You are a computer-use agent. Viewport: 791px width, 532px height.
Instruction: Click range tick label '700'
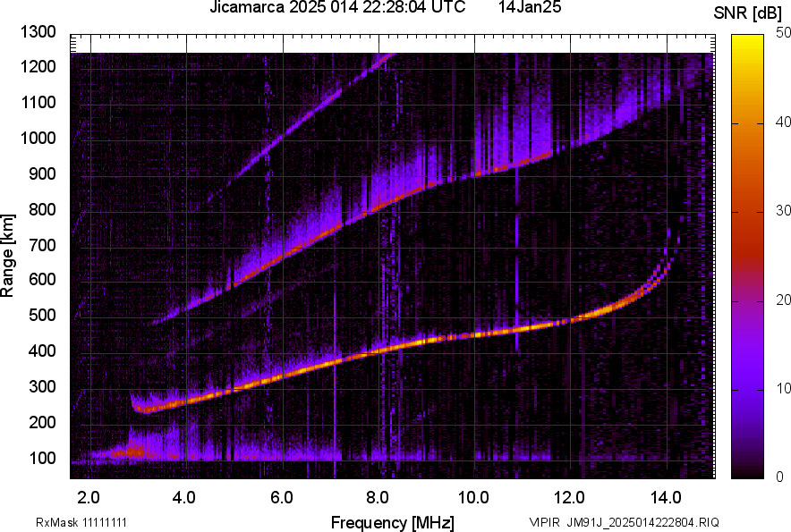42,245
